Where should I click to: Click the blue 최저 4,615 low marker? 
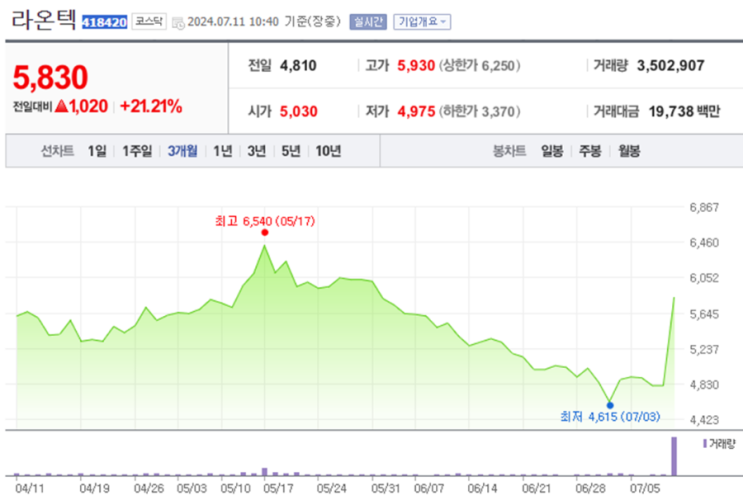pos(610,405)
